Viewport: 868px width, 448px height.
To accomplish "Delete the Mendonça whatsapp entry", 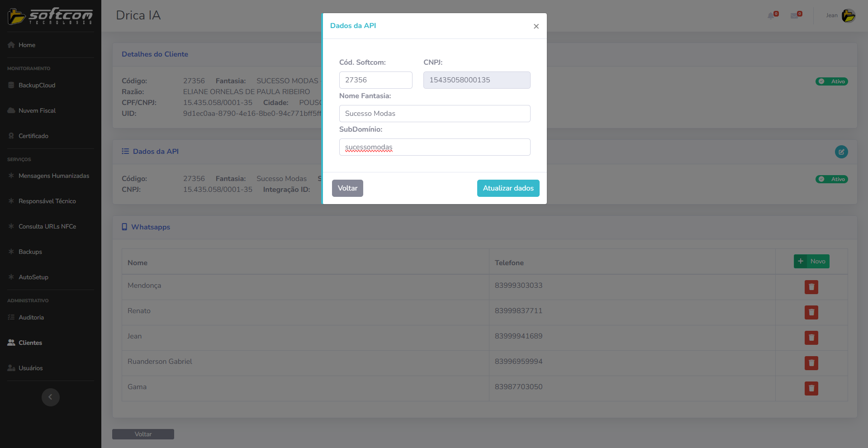I will pos(811,287).
